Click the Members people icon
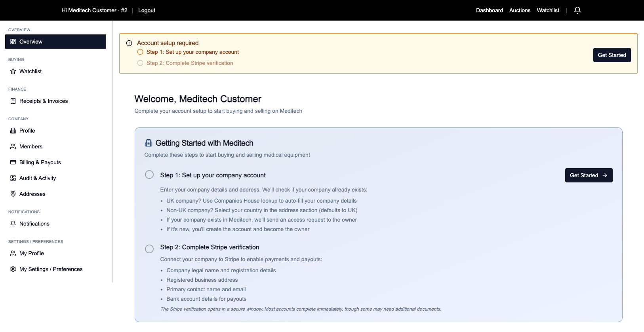The image size is (644, 332). pos(13,146)
